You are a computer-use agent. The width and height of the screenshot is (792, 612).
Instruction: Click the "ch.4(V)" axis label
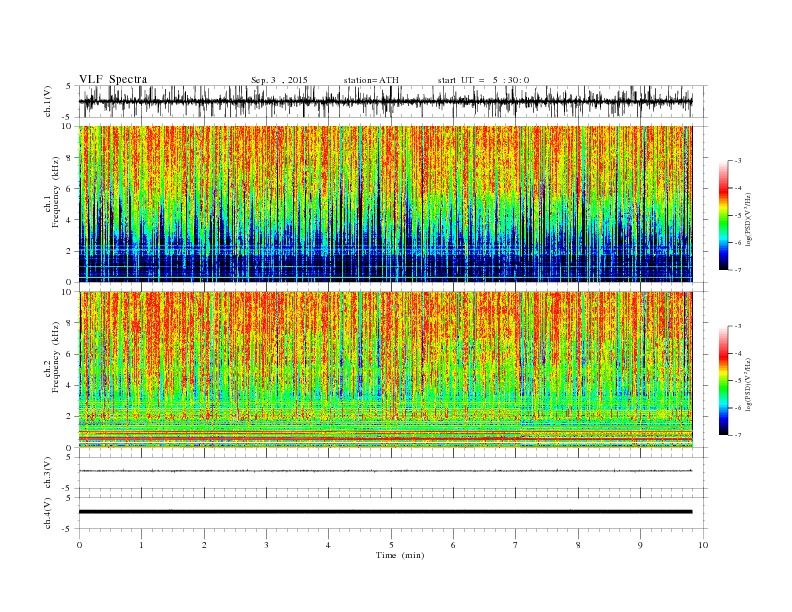[x=48, y=513]
